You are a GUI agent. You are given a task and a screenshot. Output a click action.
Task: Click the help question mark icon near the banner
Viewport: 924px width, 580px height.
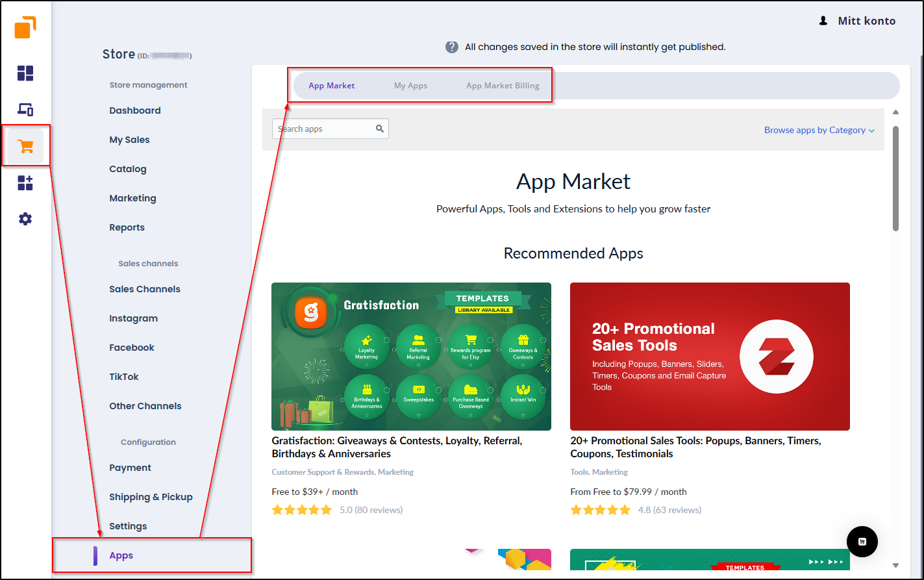(x=451, y=47)
